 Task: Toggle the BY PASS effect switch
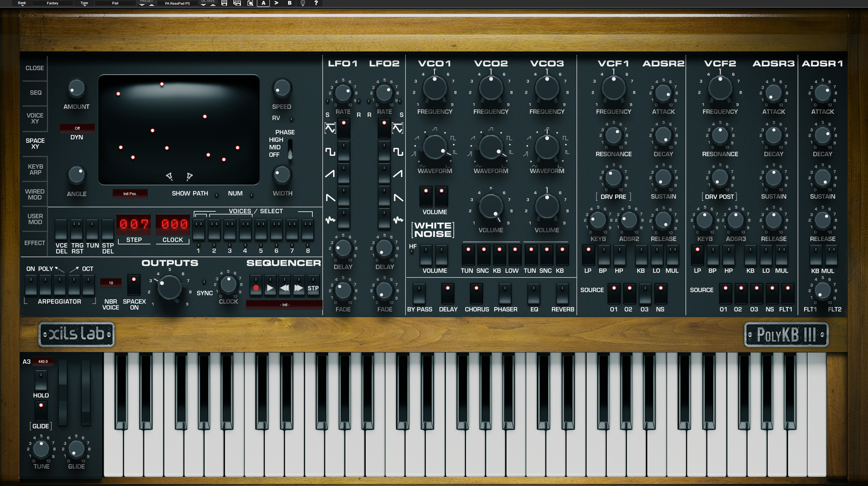419,293
